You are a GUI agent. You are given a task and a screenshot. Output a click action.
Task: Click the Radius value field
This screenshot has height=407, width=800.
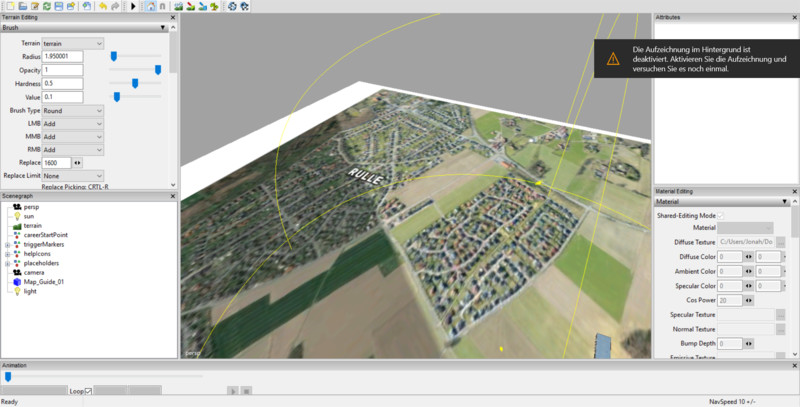(62, 57)
